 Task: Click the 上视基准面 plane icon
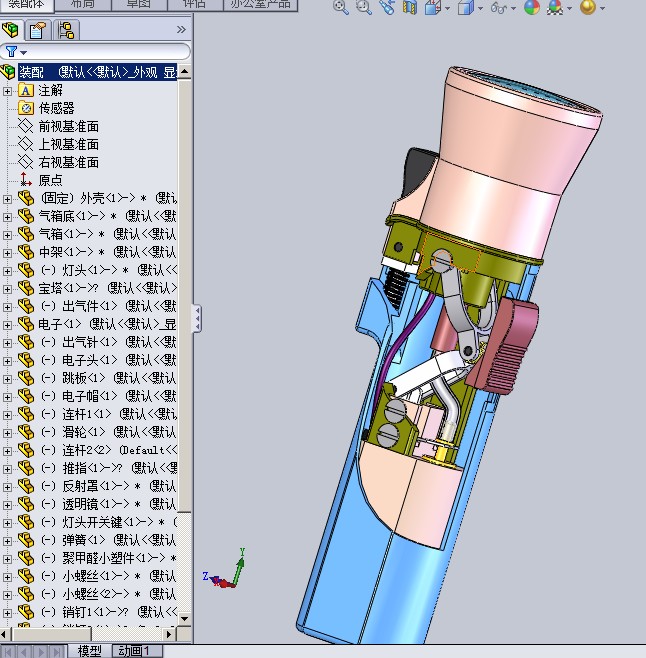(26, 144)
